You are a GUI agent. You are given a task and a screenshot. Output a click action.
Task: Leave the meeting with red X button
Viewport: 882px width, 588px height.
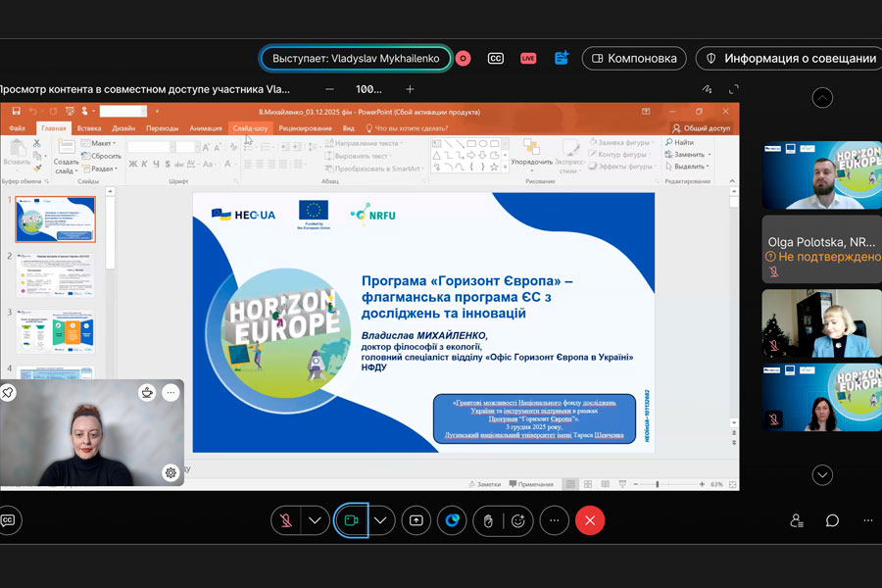tap(590, 520)
